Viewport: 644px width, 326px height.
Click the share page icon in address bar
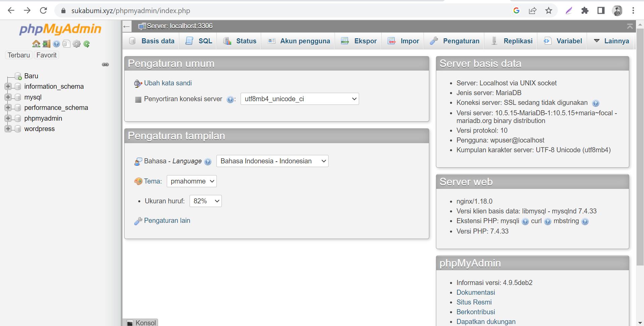tap(533, 11)
